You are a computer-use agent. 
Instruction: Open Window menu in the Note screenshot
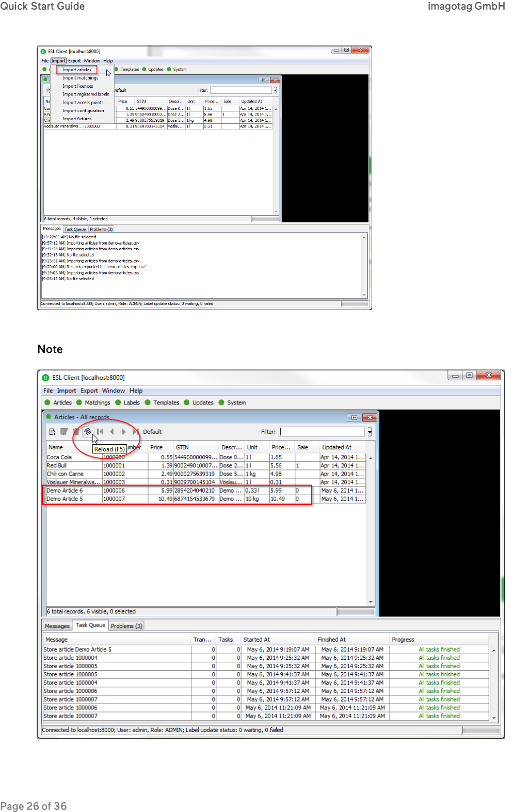114,391
